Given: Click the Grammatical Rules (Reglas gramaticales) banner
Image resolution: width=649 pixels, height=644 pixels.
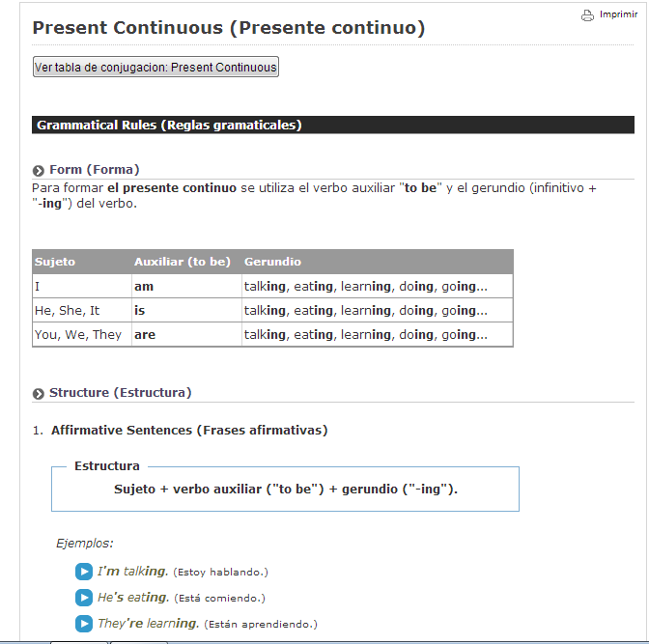Looking at the screenshot, I should click(333, 125).
